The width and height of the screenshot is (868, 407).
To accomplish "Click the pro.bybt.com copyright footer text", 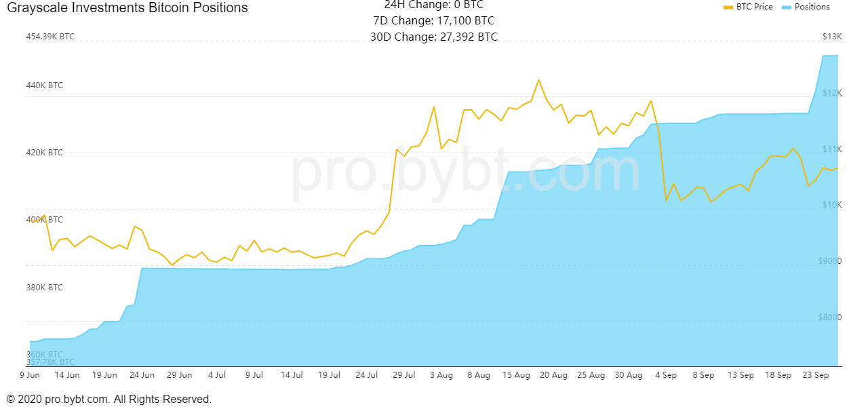I will click(109, 399).
